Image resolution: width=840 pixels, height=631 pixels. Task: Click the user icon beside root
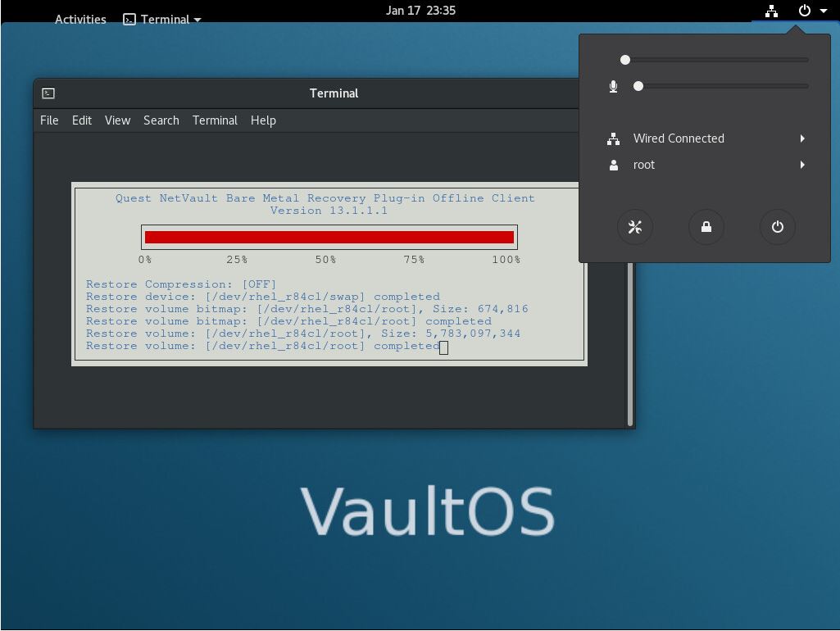614,165
